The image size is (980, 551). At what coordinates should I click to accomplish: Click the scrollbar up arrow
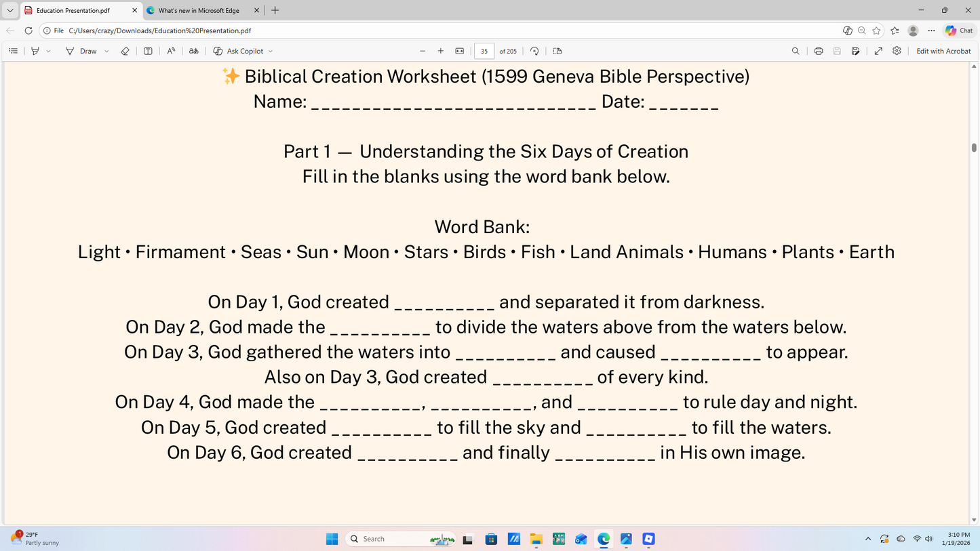coord(974,66)
